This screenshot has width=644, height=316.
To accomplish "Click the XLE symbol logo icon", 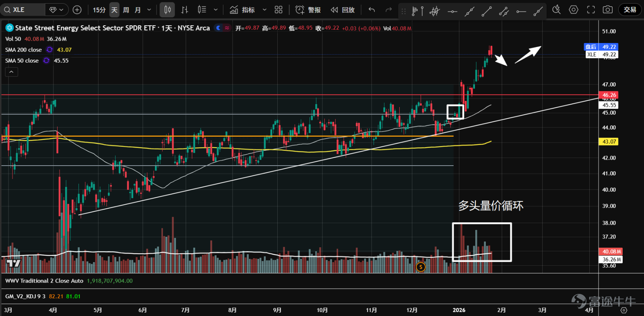I will point(9,28).
